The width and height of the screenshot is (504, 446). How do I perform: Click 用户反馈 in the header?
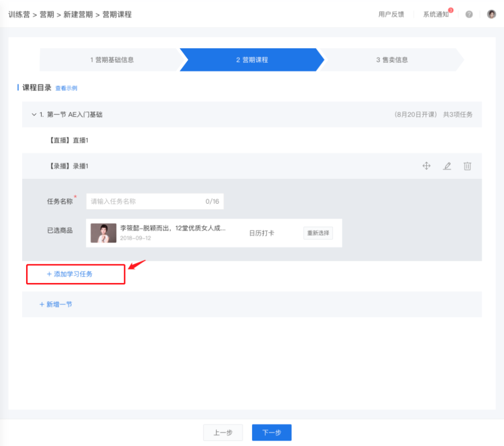(391, 14)
